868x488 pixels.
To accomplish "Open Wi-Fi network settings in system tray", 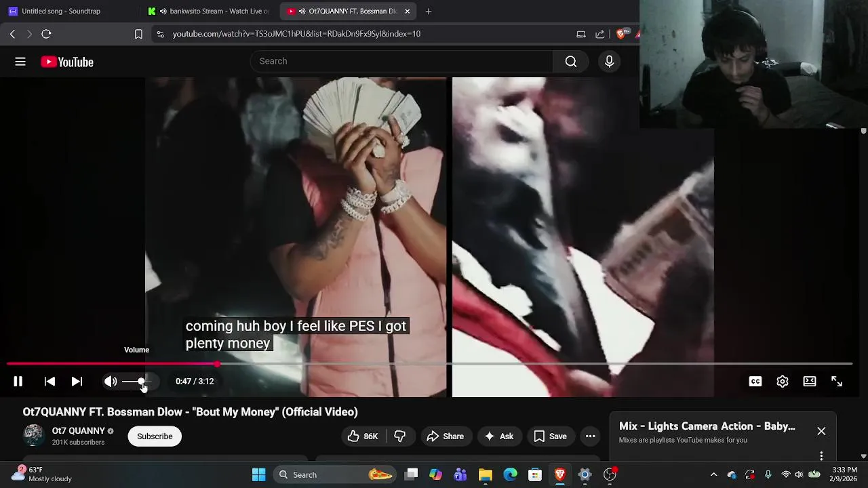I will tap(786, 474).
